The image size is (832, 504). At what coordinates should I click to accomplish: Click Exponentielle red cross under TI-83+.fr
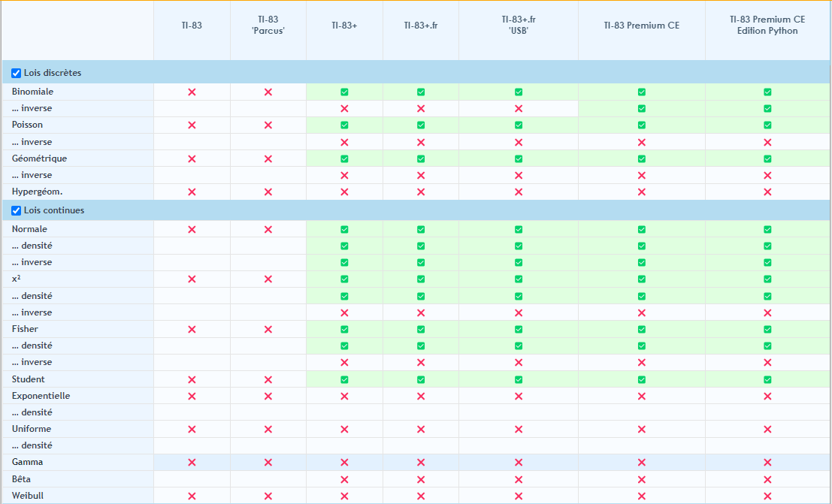point(421,397)
